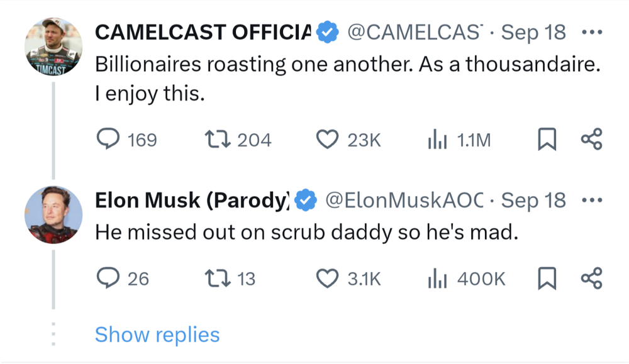Open the share menu on CAMELCAST's tweet
Image resolution: width=629 pixels, height=364 pixels.
pyautogui.click(x=591, y=140)
